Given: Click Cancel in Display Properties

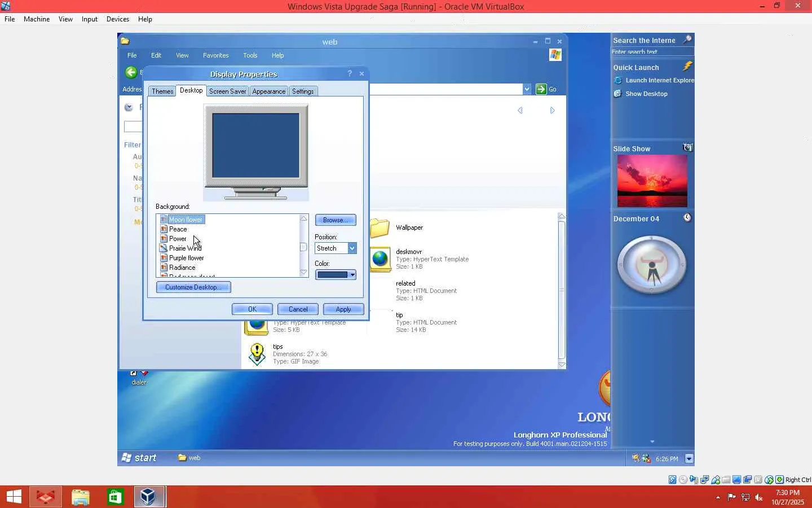Looking at the screenshot, I should pos(298,309).
